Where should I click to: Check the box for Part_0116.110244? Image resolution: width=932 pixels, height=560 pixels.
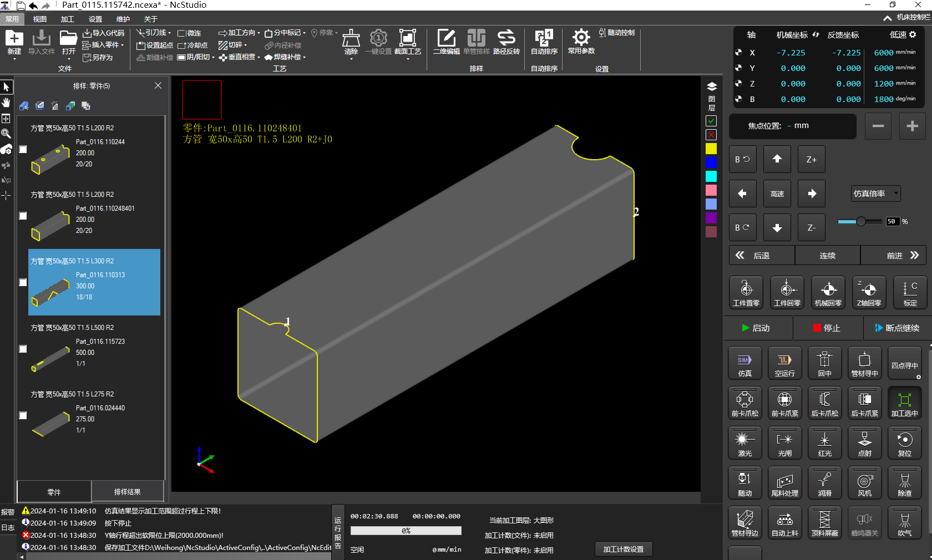pos(23,149)
